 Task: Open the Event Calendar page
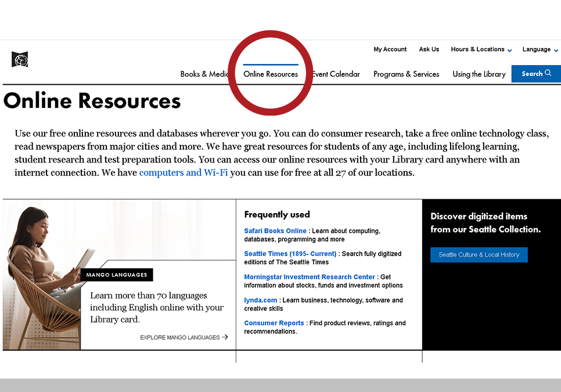336,74
